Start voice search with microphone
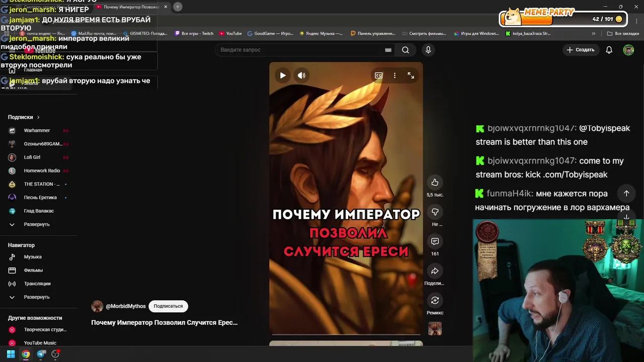The height and width of the screenshot is (362, 644). tap(428, 50)
